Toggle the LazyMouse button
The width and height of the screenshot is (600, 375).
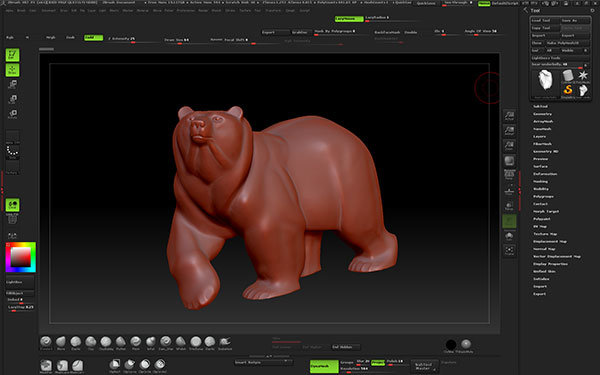[349, 18]
